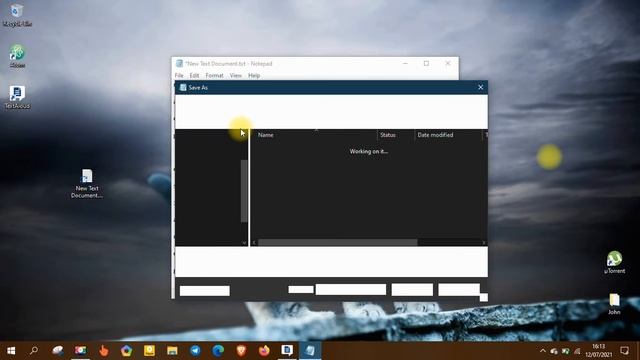Click the taskbar search magnifier icon
Viewport: 640px width, 360px height.
[x=34, y=350]
